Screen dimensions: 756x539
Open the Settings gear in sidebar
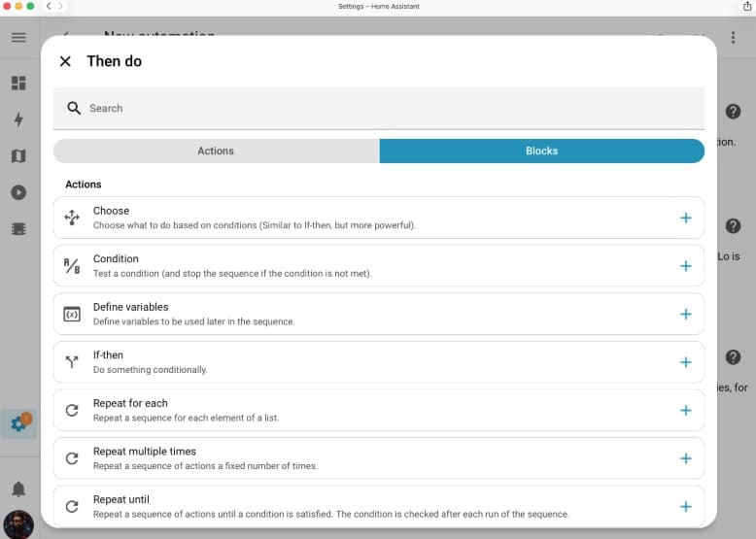[18, 423]
